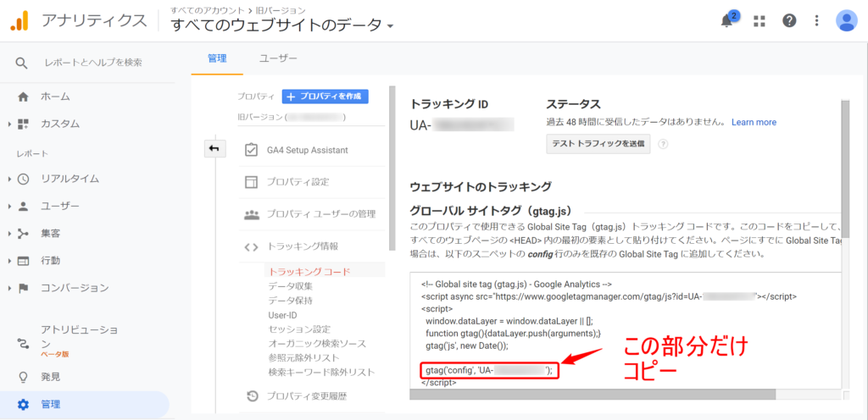Click the GA4 Setup Assistant checklist icon
The image size is (868, 420).
[251, 151]
